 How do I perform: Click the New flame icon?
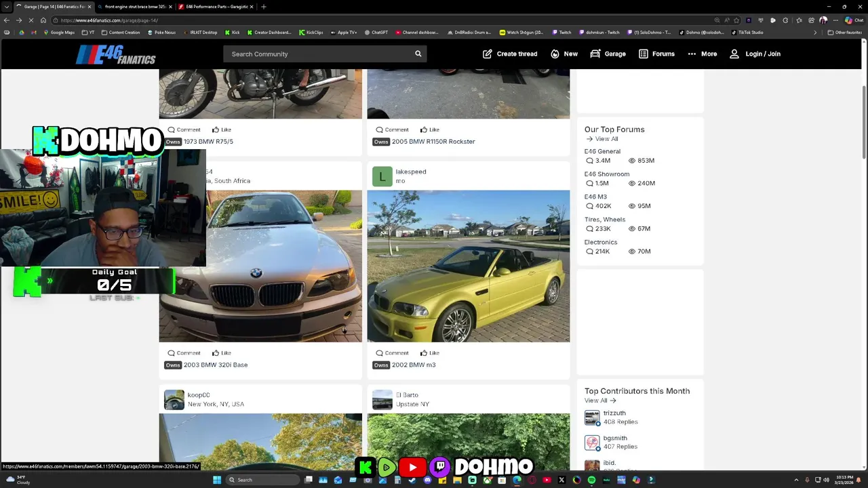pyautogui.click(x=555, y=54)
